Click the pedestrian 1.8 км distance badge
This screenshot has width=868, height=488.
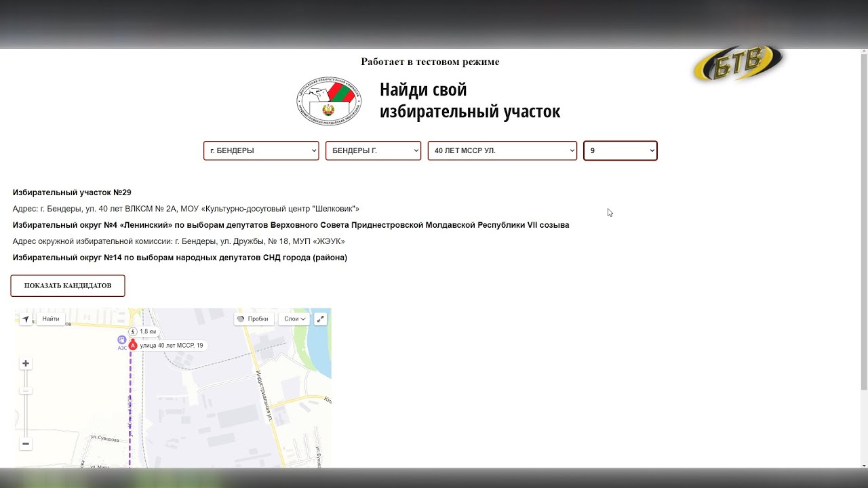[x=143, y=331]
